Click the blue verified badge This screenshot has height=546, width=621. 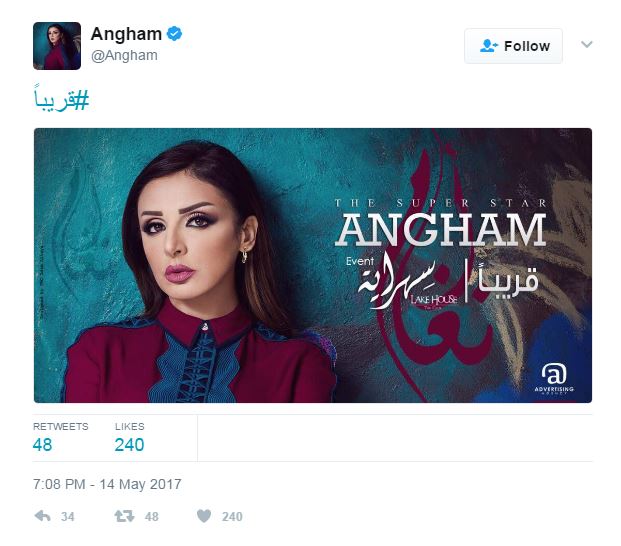pyautogui.click(x=174, y=34)
